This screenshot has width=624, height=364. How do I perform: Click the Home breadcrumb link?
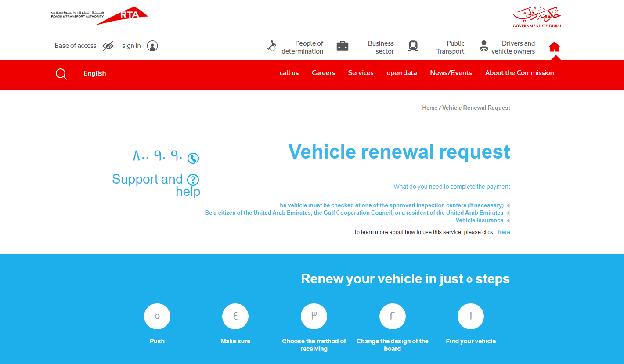tap(429, 108)
